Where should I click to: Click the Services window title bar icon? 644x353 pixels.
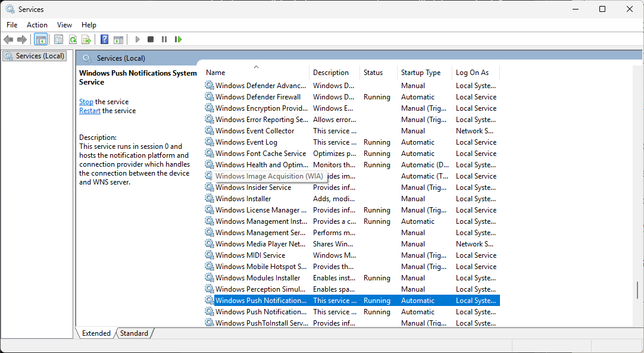click(x=10, y=9)
